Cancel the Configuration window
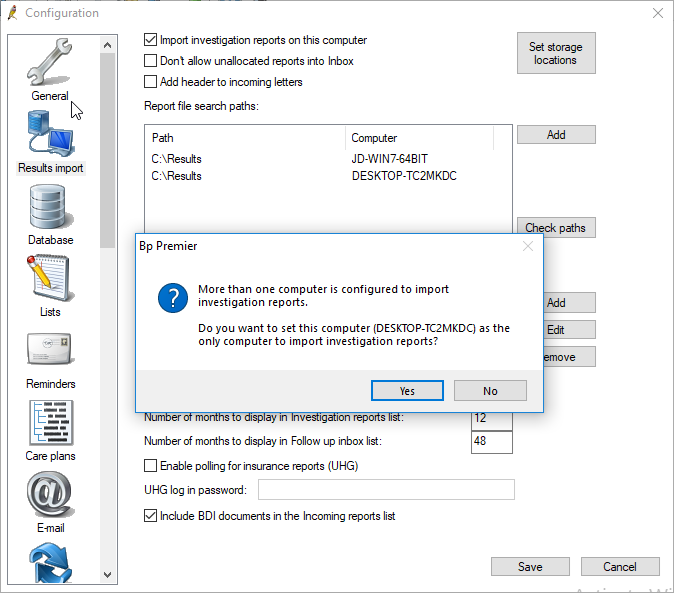This screenshot has width=674, height=593. pyautogui.click(x=620, y=567)
